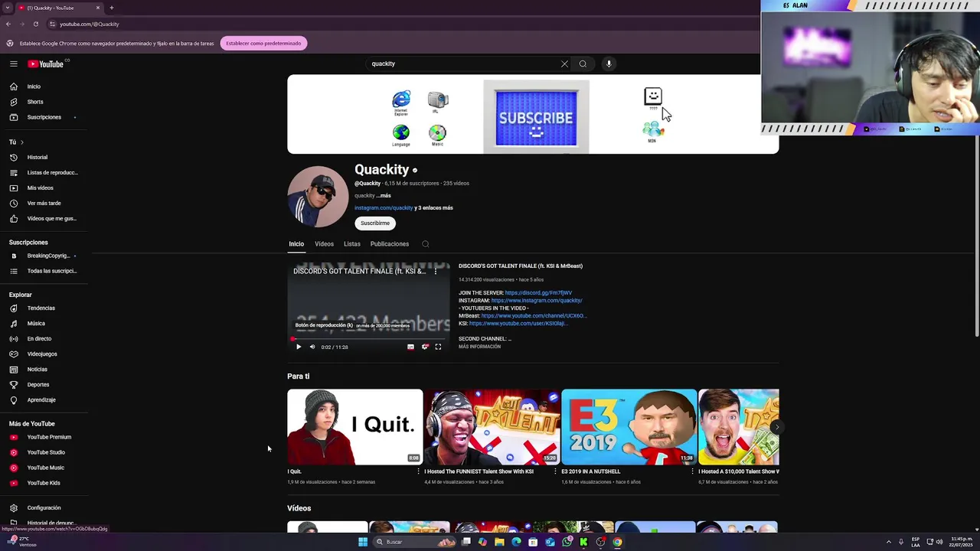Select the Quackity YouTube browser tab
980x551 pixels.
pos(60,8)
